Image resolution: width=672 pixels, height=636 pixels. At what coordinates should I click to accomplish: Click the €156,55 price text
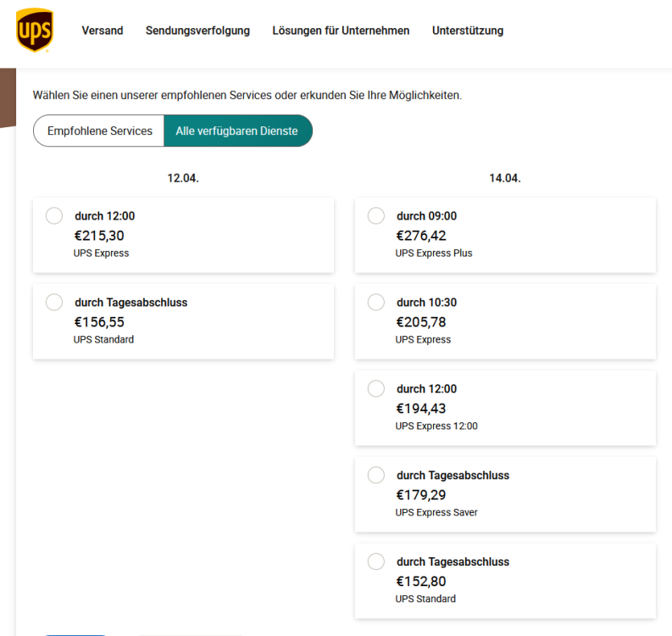click(x=99, y=322)
